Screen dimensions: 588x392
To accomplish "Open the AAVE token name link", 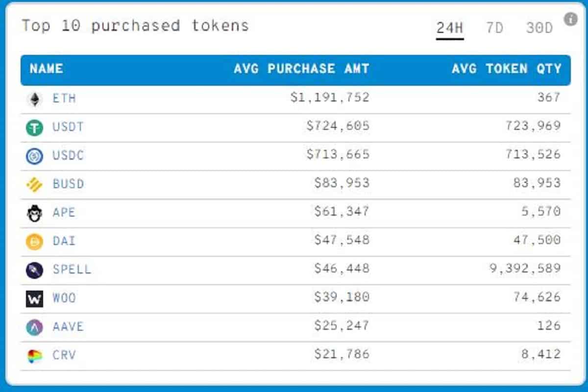I will point(68,327).
